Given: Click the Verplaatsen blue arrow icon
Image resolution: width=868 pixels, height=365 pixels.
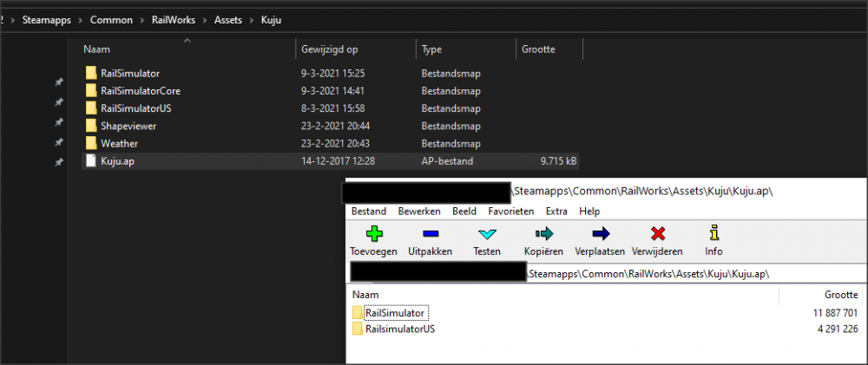Looking at the screenshot, I should click(x=600, y=234).
